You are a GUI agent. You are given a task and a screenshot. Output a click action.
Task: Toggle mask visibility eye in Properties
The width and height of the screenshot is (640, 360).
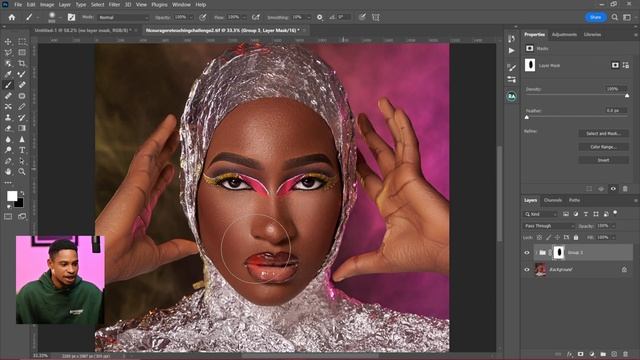pos(613,189)
